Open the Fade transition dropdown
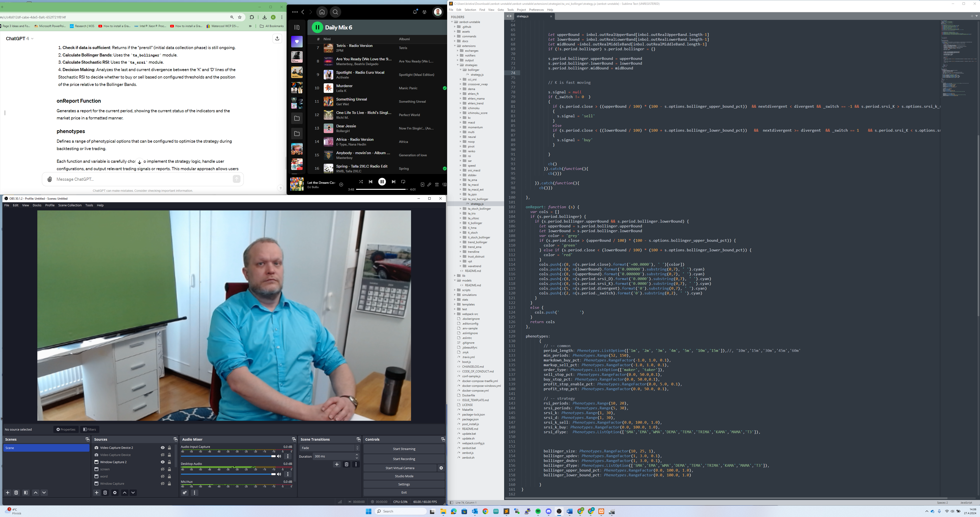980x517 pixels. click(329, 448)
